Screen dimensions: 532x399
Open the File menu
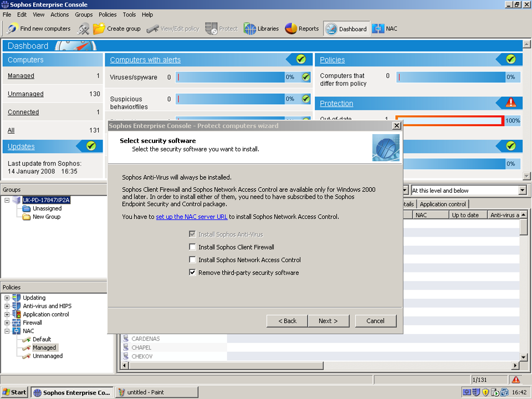pos(7,14)
